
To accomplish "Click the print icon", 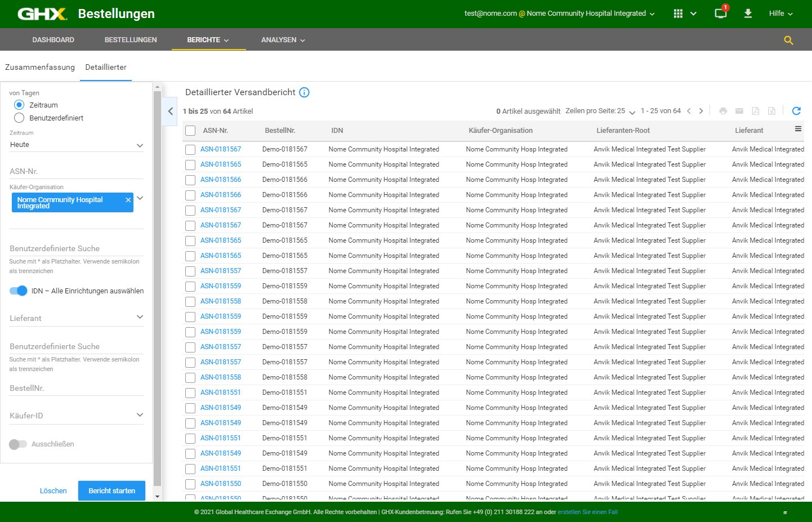I will coord(723,111).
